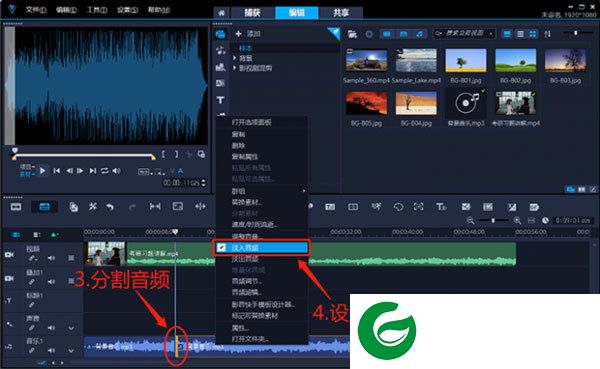
Task: Open the Group submenu in the context menu
Action: point(262,191)
